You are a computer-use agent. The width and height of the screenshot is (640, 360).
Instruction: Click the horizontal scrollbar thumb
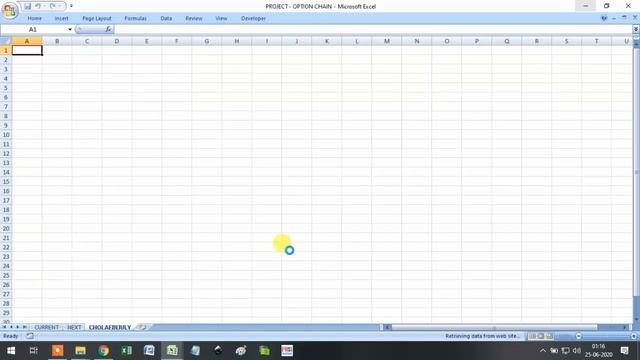click(494, 327)
